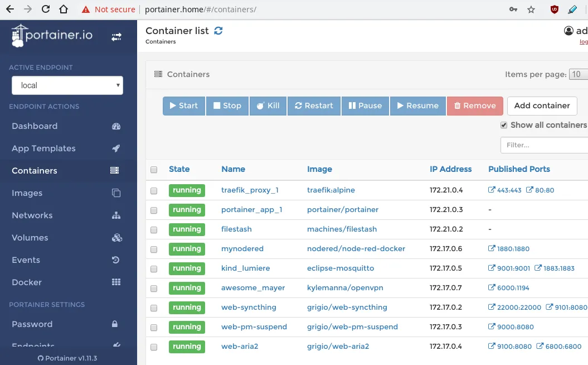Viewport: 588px width, 365px height.
Task: Refresh the Container list with the sync icon
Action: click(x=218, y=31)
